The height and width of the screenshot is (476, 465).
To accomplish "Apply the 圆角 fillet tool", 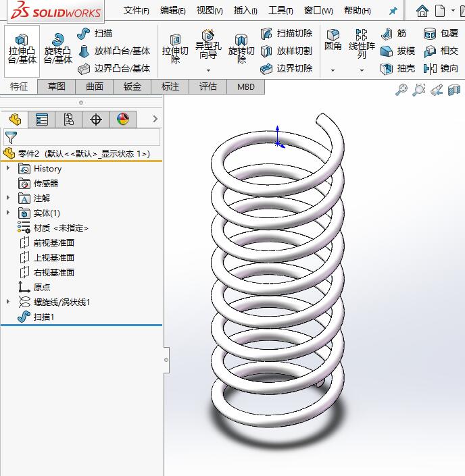I will (333, 40).
